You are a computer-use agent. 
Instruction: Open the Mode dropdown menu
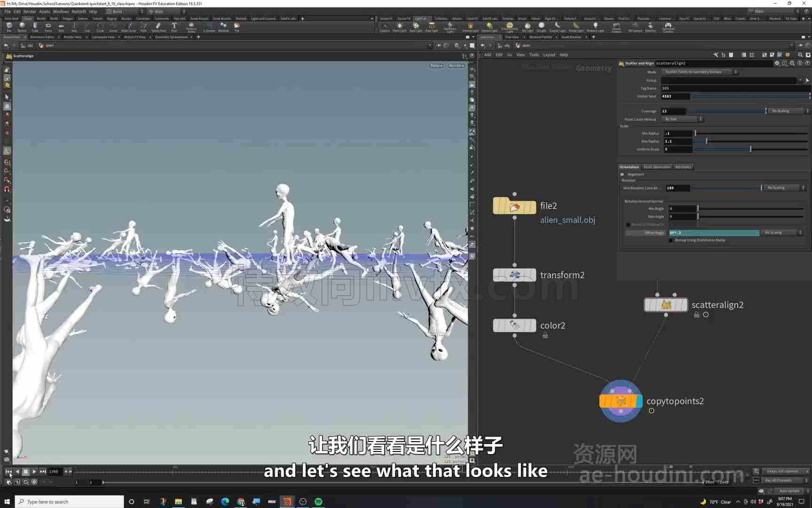(x=700, y=72)
